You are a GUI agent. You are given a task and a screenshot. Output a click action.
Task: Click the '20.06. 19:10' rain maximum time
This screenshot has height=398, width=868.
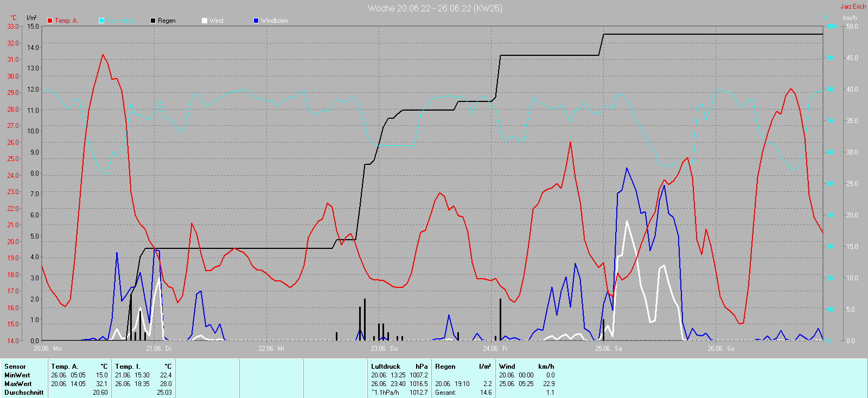(452, 384)
